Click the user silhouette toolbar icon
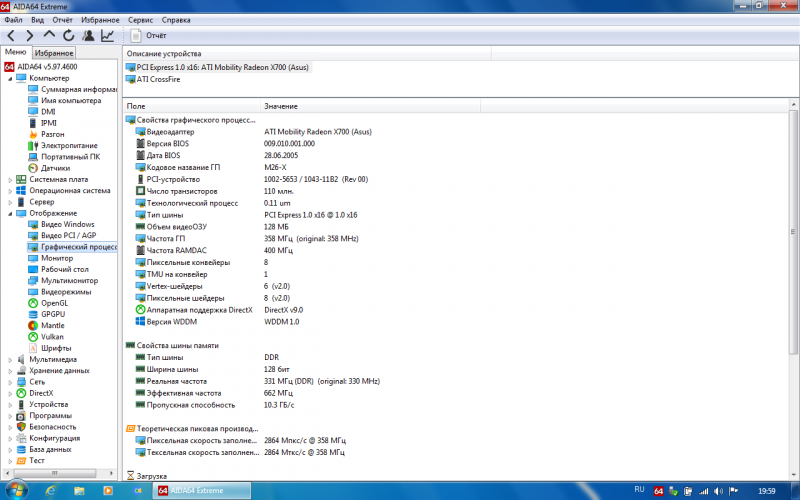This screenshot has width=800, height=500. [88, 35]
